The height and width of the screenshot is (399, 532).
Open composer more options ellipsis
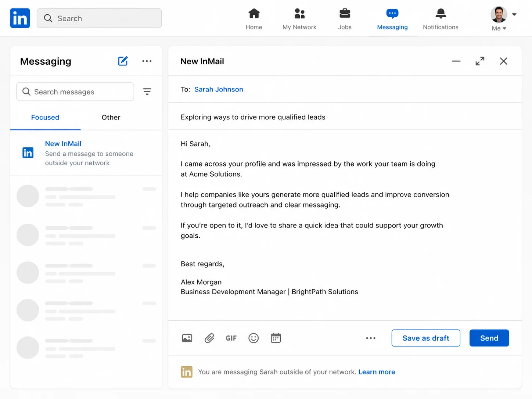tap(371, 338)
